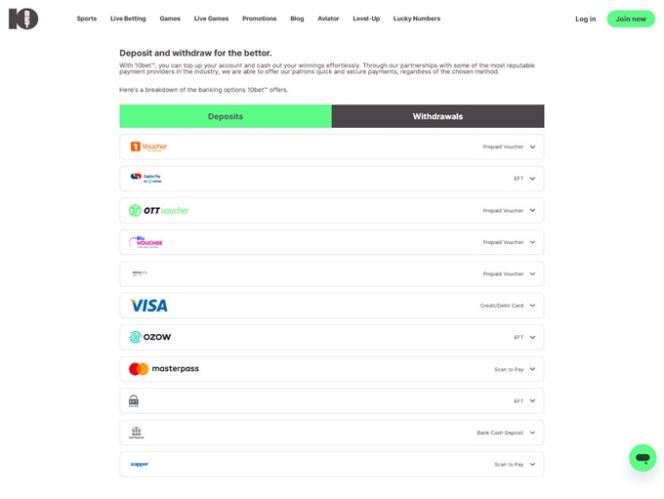Click the Log in link
This screenshot has width=664, height=499.
pyautogui.click(x=585, y=18)
